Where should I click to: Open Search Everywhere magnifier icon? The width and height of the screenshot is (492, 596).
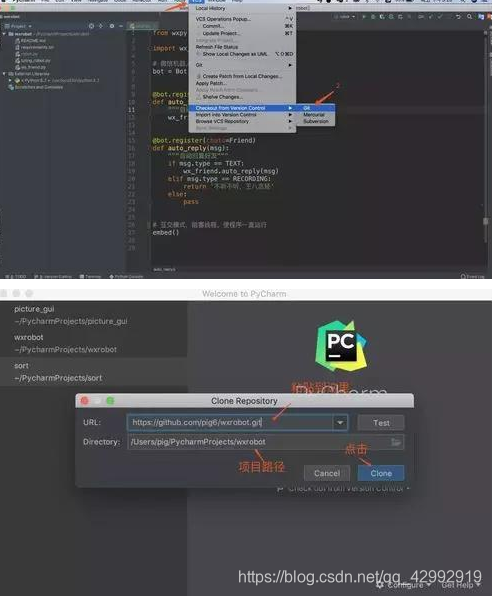pyautogui.click(x=470, y=17)
